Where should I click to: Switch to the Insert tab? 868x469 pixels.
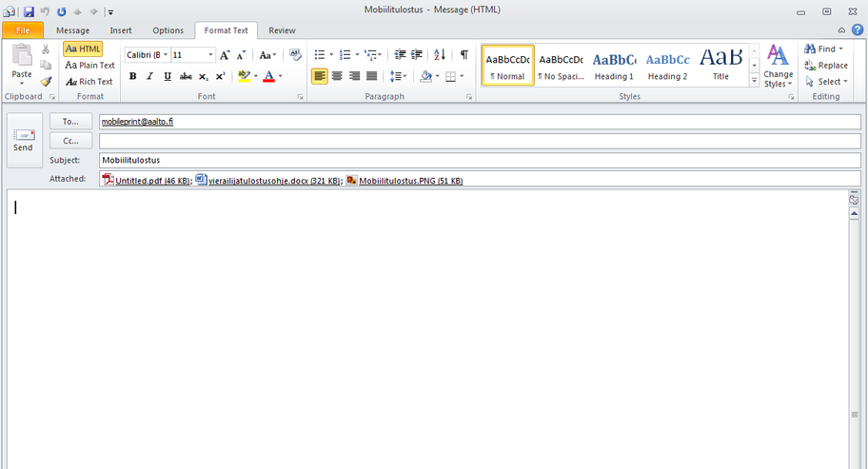click(x=121, y=30)
